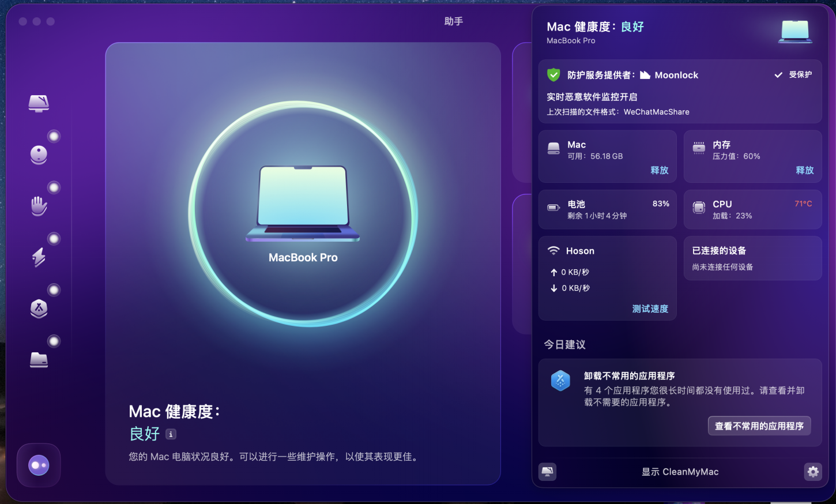Click the battery icon in 电池 card
Screen dimensions: 836x504
(x=553, y=208)
